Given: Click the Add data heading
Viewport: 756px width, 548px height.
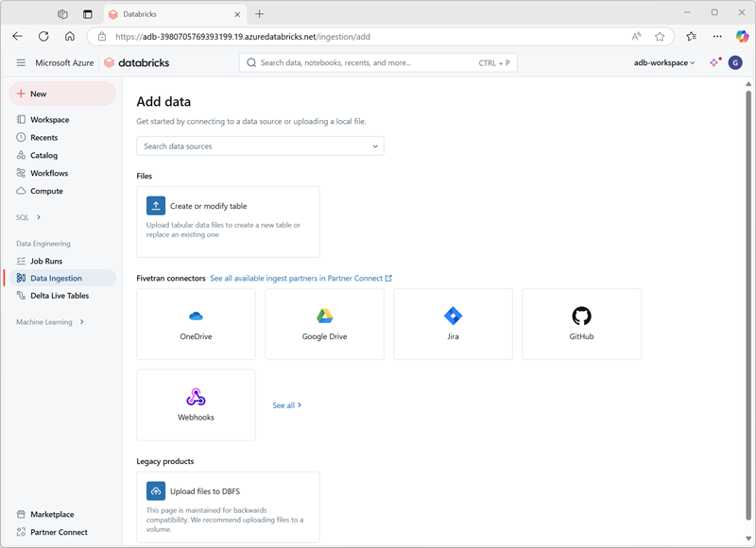Looking at the screenshot, I should point(163,102).
